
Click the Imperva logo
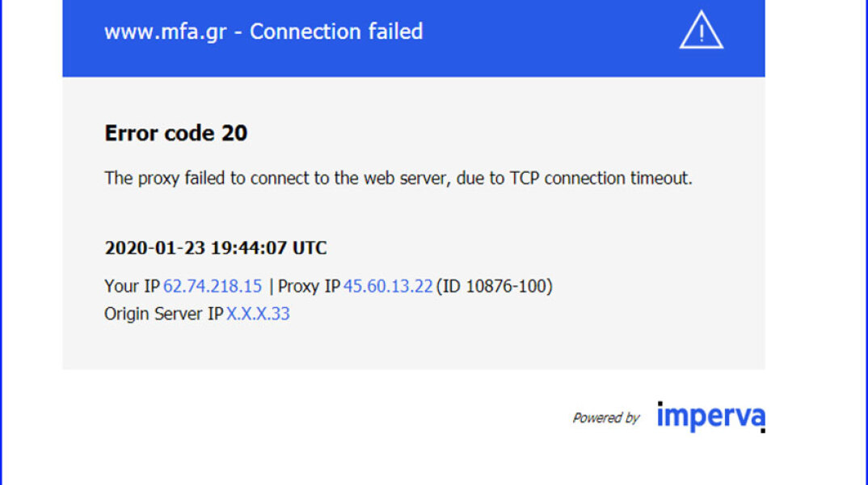(x=710, y=417)
